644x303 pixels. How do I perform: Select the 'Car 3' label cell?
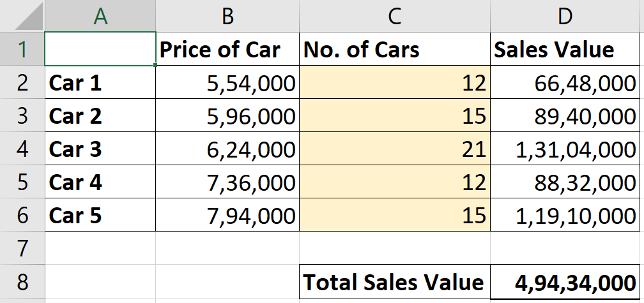(x=100, y=149)
